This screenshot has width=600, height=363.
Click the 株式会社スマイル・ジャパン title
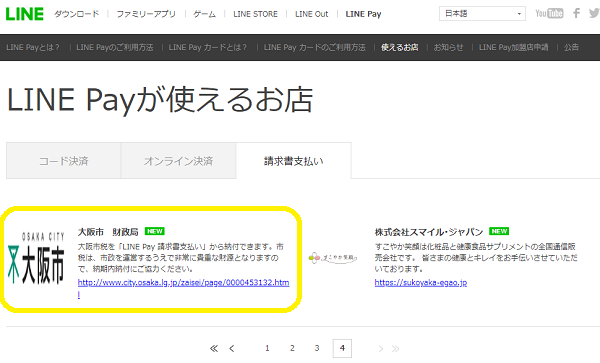click(429, 232)
